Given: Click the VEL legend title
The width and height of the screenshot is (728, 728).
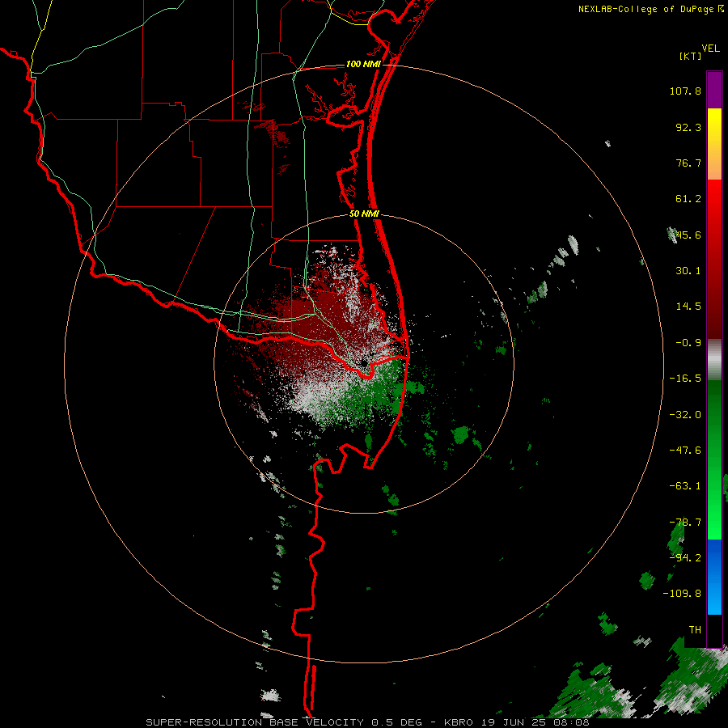Looking at the screenshot, I should pyautogui.click(x=710, y=49).
